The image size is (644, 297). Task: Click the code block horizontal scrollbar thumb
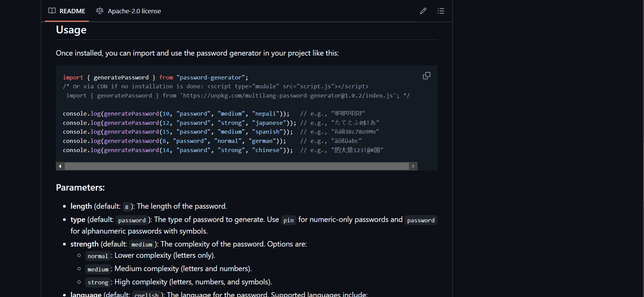(x=237, y=166)
